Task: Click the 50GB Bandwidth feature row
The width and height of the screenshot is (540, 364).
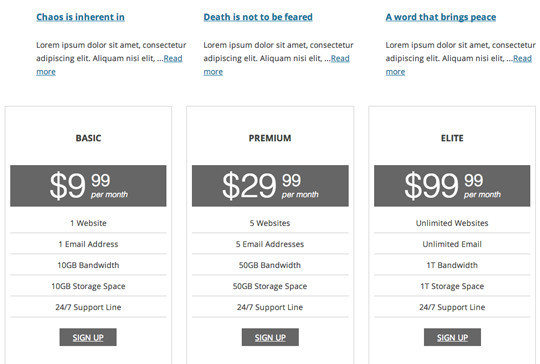Action: [x=270, y=265]
